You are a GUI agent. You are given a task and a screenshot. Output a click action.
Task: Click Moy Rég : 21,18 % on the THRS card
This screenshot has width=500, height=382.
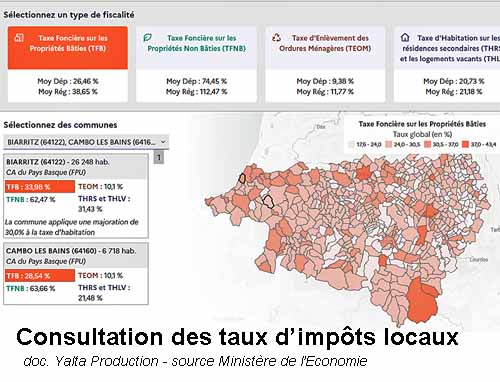point(454,91)
